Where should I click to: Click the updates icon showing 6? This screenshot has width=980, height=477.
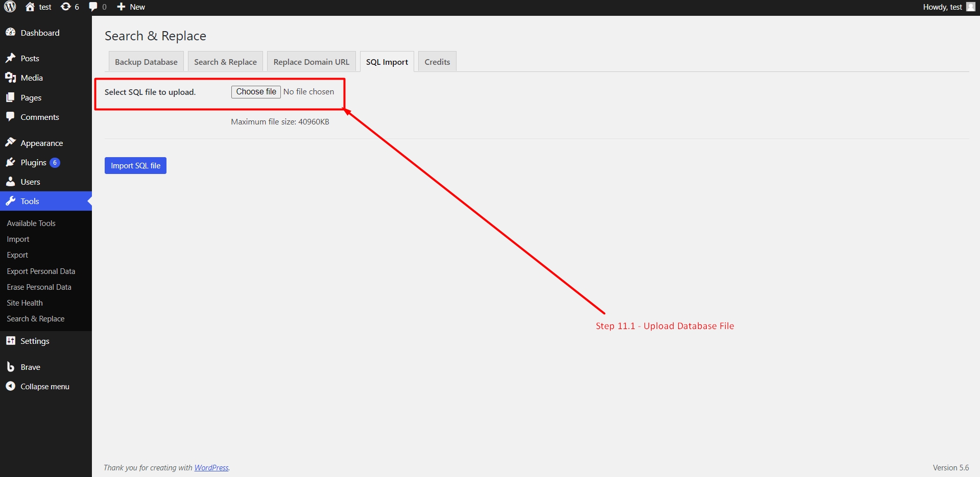65,7
